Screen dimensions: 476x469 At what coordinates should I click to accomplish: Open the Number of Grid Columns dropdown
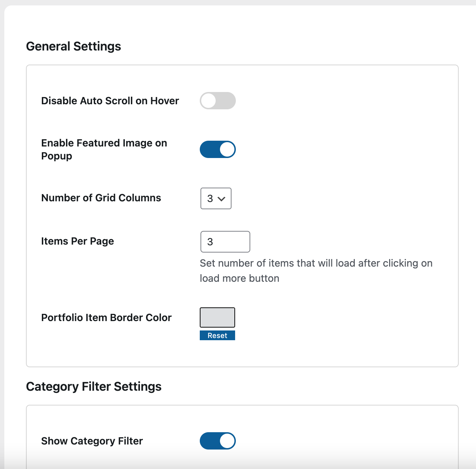click(x=216, y=198)
